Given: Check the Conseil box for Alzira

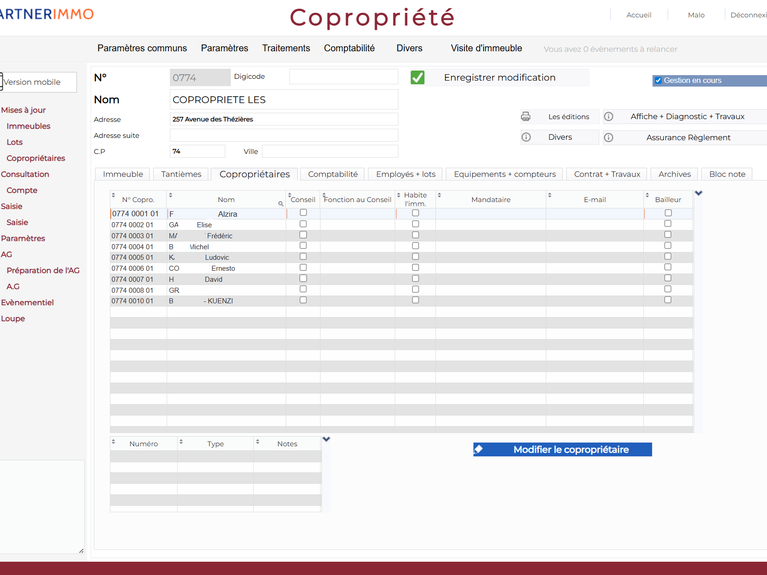Looking at the screenshot, I should [303, 213].
